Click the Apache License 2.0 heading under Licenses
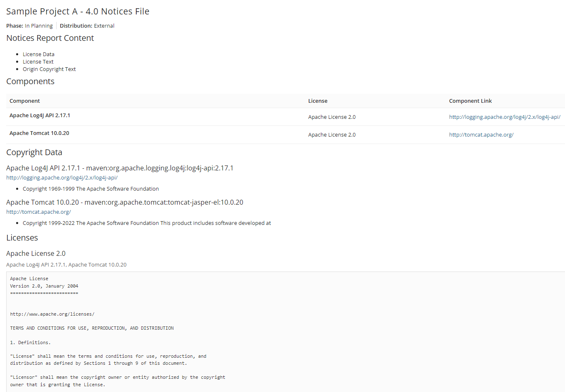This screenshot has width=565, height=392. tap(36, 253)
